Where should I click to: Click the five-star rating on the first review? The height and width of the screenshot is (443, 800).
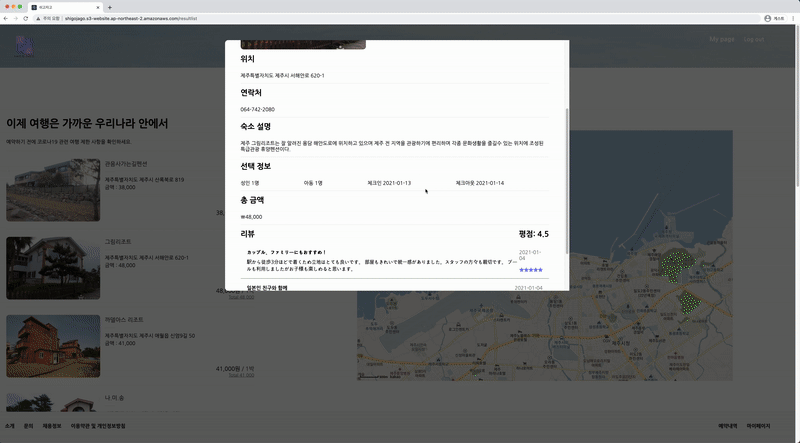531,270
